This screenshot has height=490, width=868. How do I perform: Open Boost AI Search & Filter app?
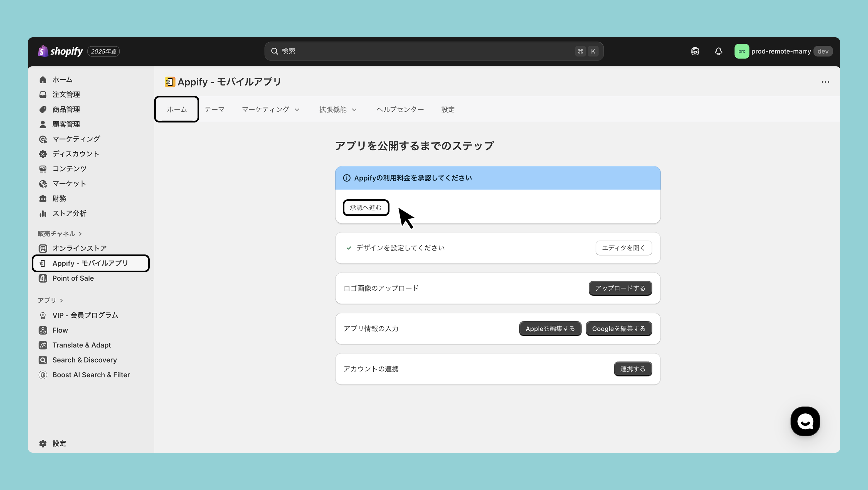pyautogui.click(x=91, y=375)
